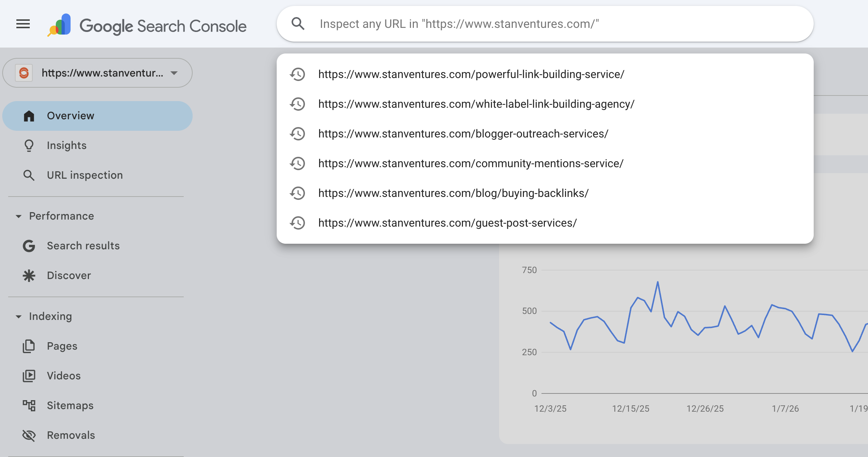The image size is (868, 457).
Task: Click the Videos icon under Indexing
Action: coord(29,376)
